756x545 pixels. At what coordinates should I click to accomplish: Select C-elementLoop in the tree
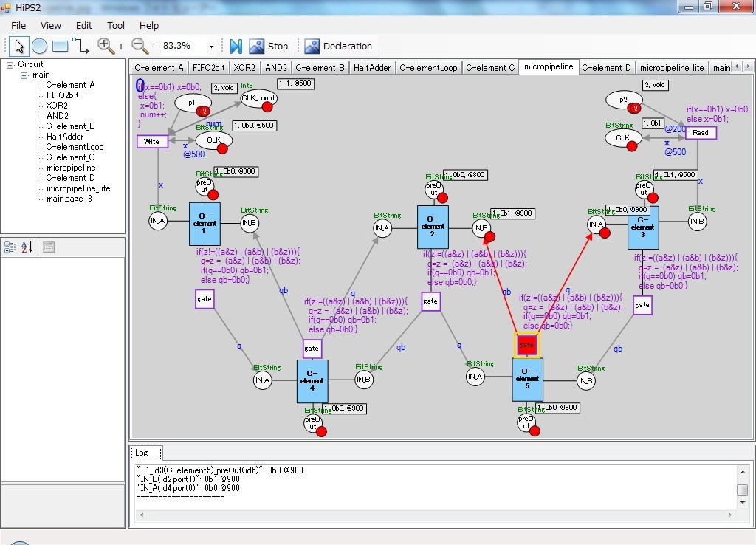point(75,147)
